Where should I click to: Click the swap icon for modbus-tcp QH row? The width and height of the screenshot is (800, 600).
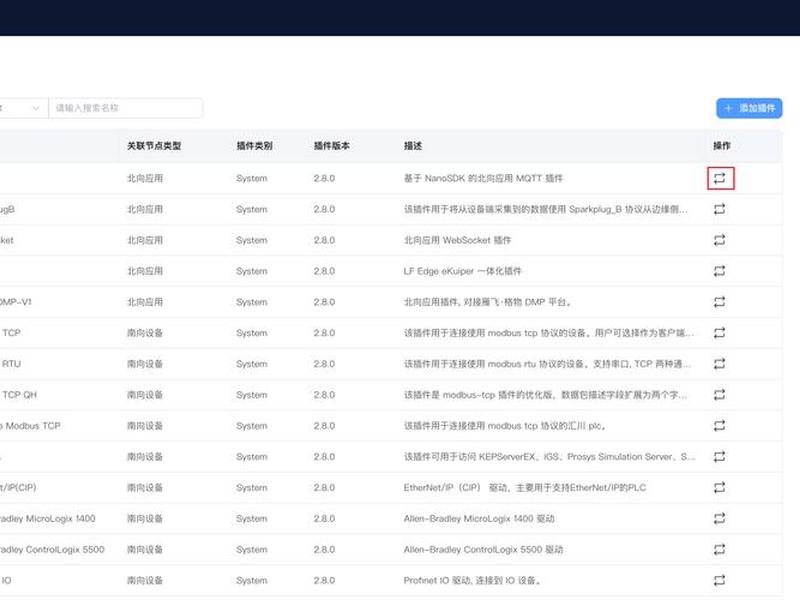719,395
